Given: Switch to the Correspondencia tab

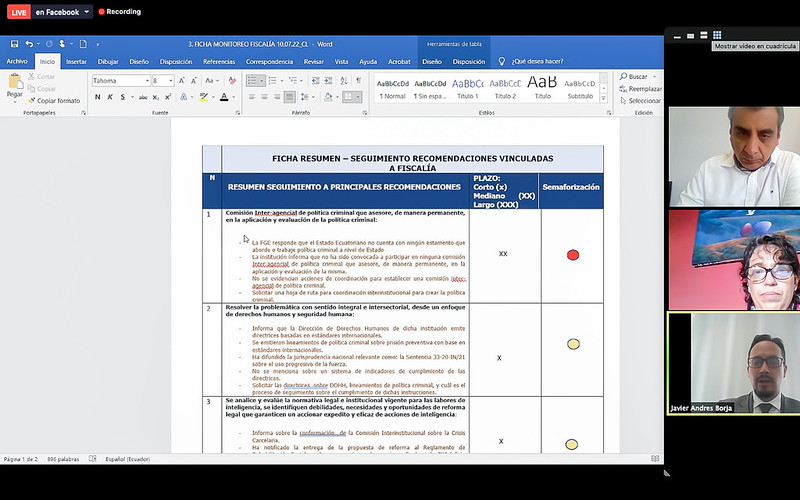Looking at the screenshot, I should (x=269, y=61).
